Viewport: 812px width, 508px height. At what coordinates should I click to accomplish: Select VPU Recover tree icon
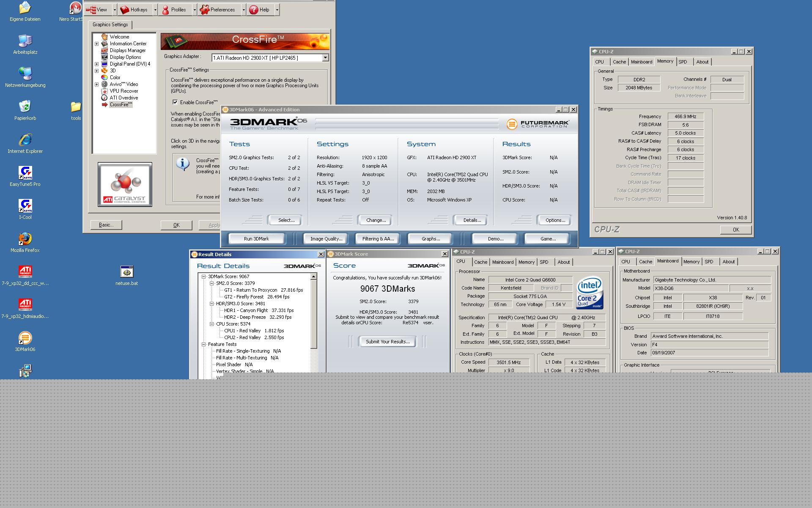104,91
